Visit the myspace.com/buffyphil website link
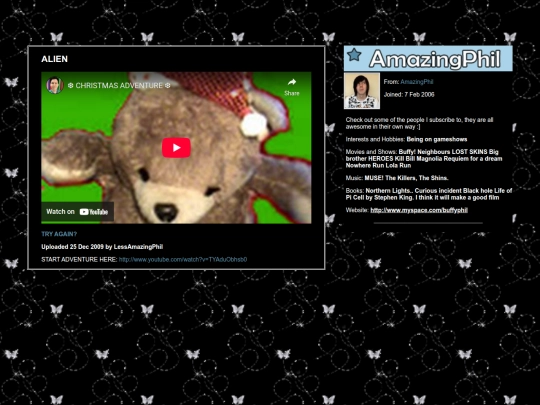 [x=419, y=210]
